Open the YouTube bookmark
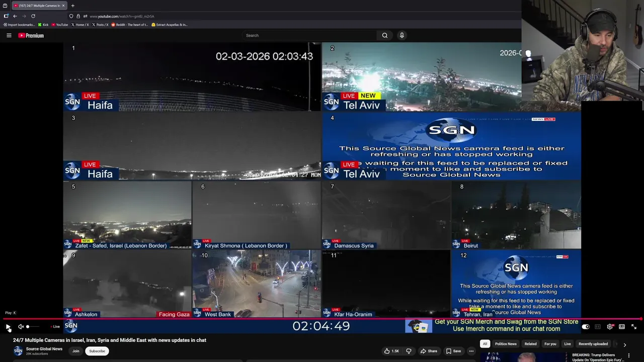This screenshot has height=362, width=644. pyautogui.click(x=60, y=25)
